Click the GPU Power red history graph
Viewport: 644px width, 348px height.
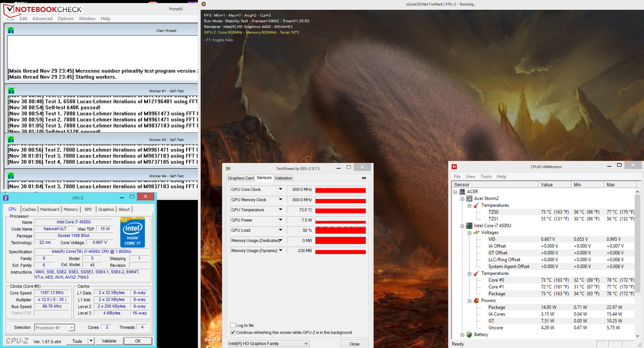[x=340, y=220]
